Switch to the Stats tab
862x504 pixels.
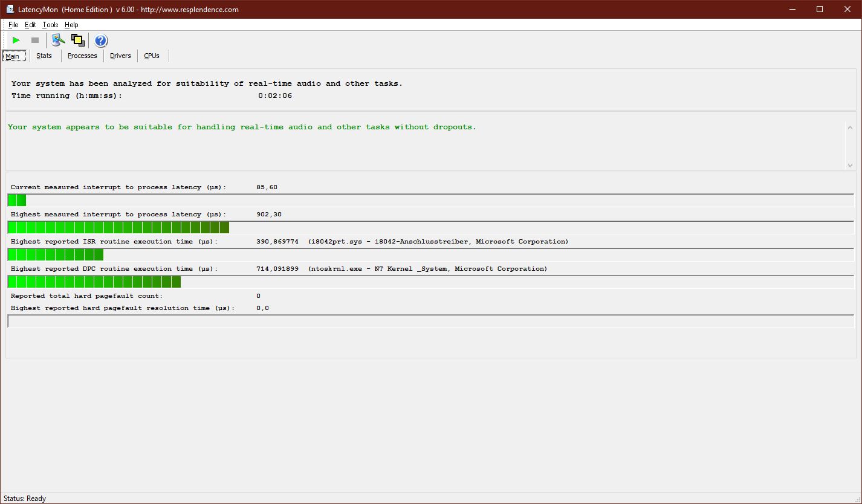pos(44,56)
